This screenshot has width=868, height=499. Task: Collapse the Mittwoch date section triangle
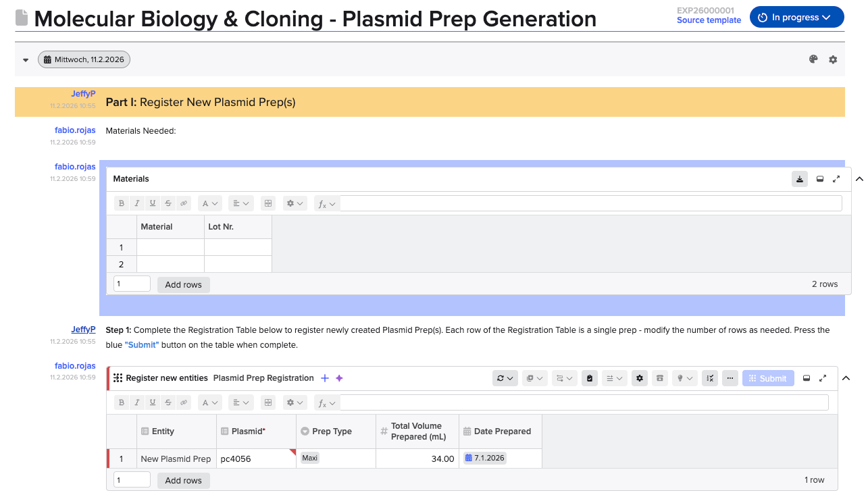point(26,60)
